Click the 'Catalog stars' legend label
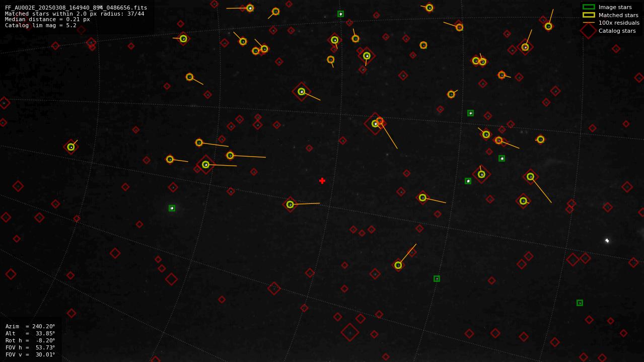The image size is (644, 362). pyautogui.click(x=617, y=31)
